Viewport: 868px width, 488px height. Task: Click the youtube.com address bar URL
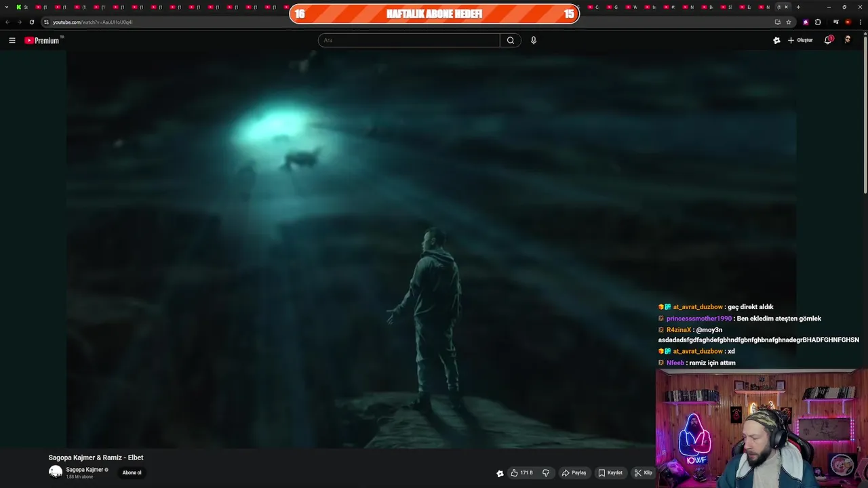(93, 22)
